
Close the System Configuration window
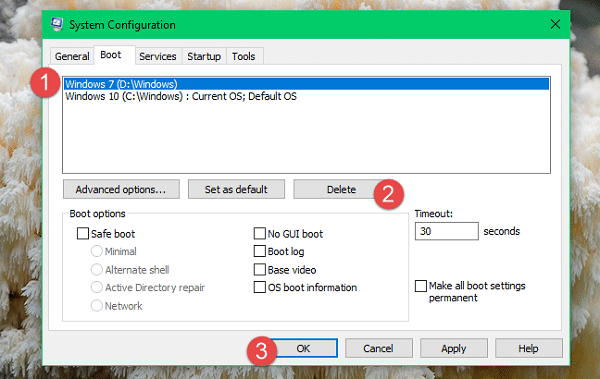click(555, 25)
